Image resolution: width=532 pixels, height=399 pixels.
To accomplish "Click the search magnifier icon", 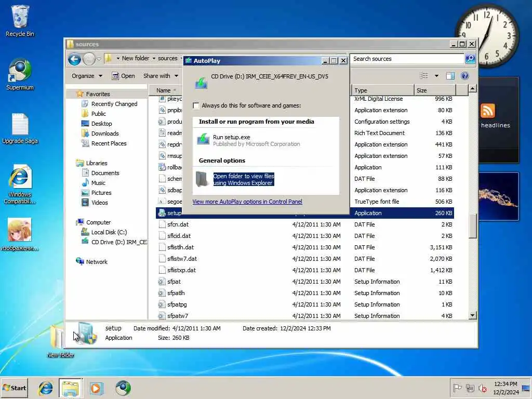I will click(x=470, y=59).
